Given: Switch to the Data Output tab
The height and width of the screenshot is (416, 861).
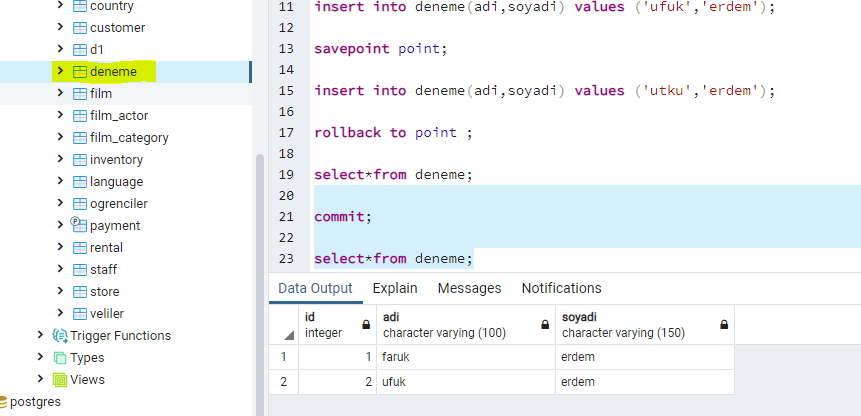Looking at the screenshot, I should click(x=315, y=288).
